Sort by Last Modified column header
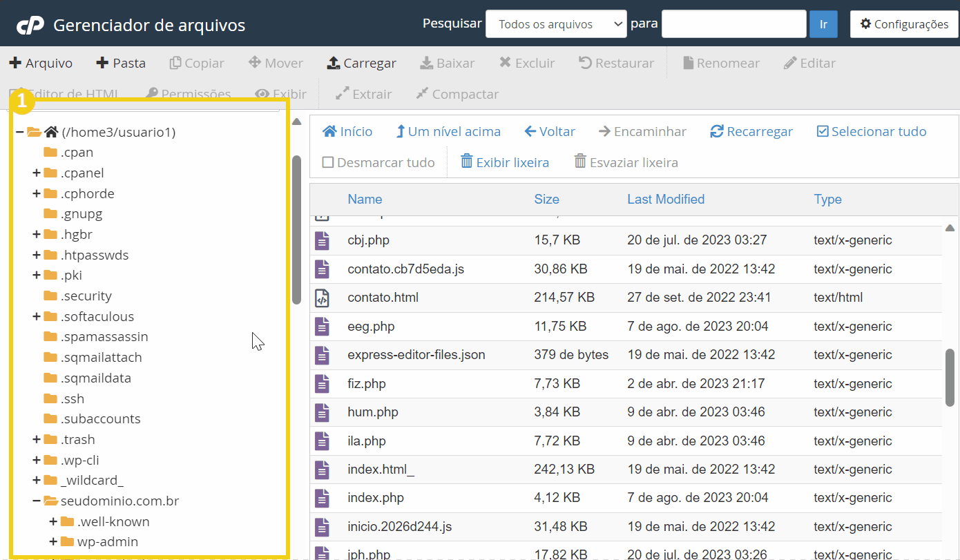The height and width of the screenshot is (560, 960). 666,199
